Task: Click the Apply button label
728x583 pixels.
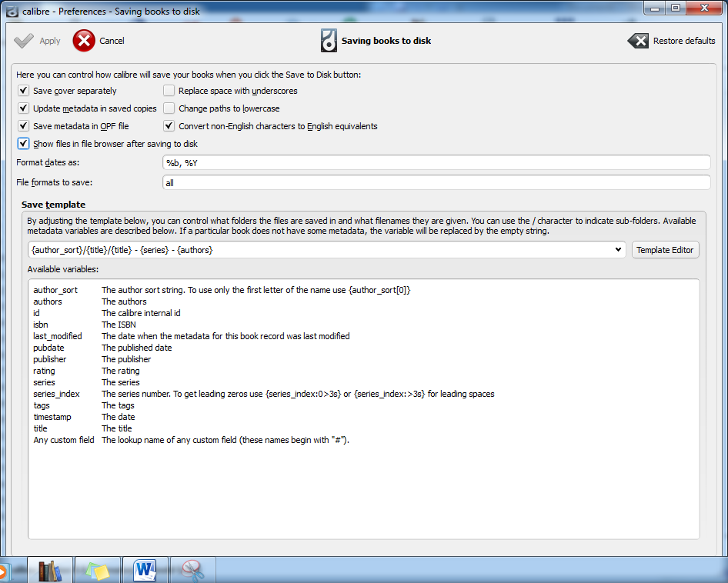Action: tap(50, 41)
